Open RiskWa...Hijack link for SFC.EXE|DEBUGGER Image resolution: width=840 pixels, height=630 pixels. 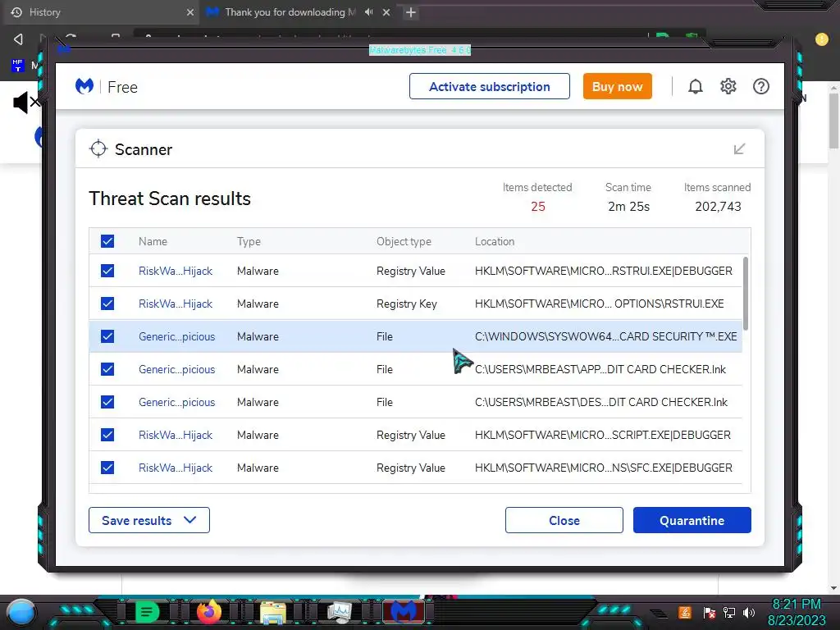tap(176, 468)
